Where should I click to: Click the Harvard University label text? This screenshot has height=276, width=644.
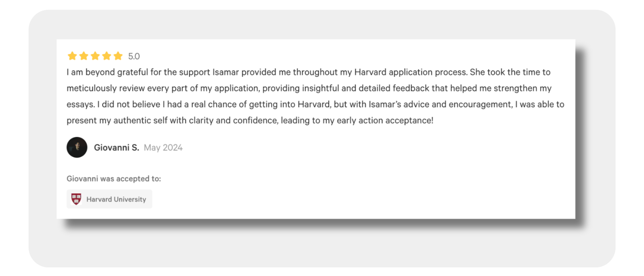[116, 199]
